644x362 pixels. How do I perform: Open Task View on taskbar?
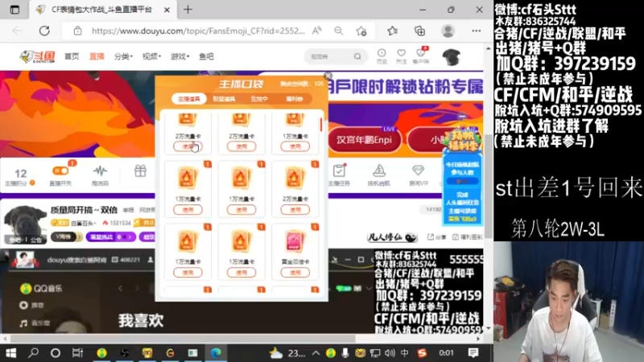click(x=77, y=352)
